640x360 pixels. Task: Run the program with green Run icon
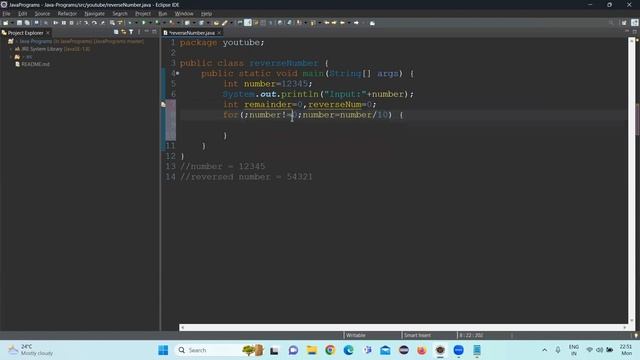(144, 23)
